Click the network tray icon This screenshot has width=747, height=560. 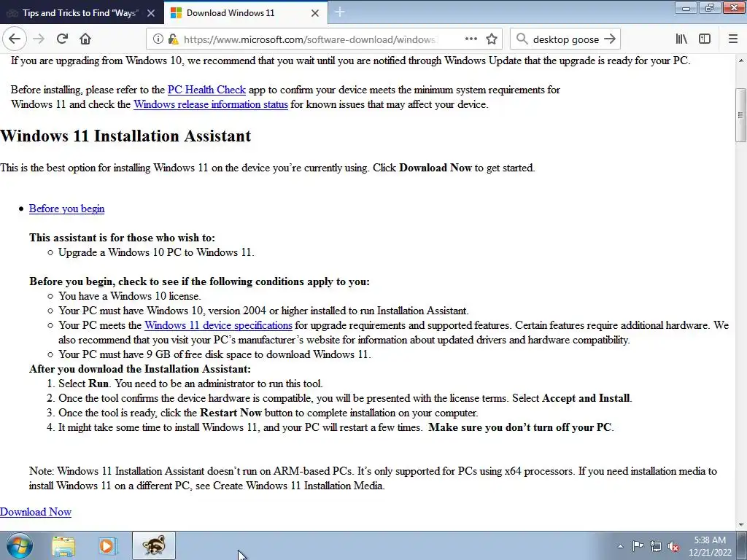click(656, 546)
